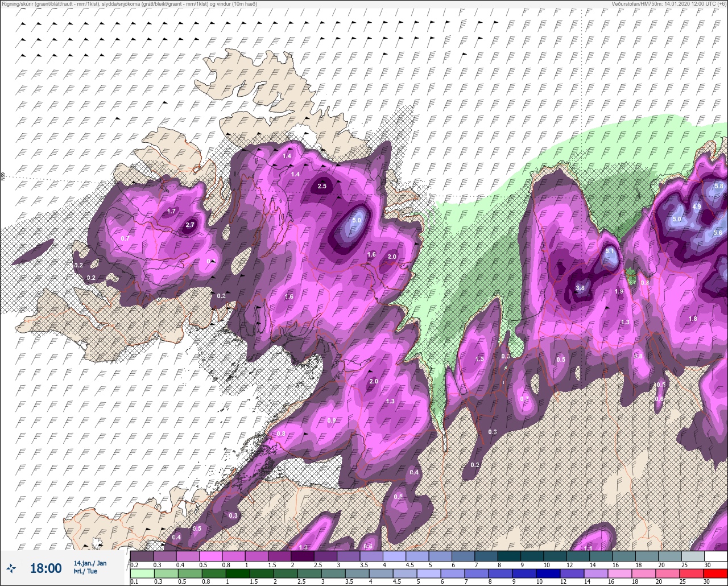Click the 3.8 precipitation value on the map
The width and height of the screenshot is (728, 586).
click(580, 288)
